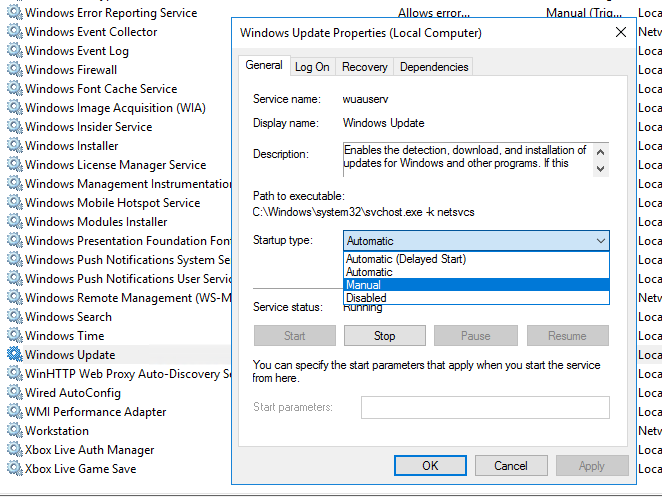Image resolution: width=662 pixels, height=497 pixels.
Task: Select Xbox Live Game Save row
Action: coord(80,469)
